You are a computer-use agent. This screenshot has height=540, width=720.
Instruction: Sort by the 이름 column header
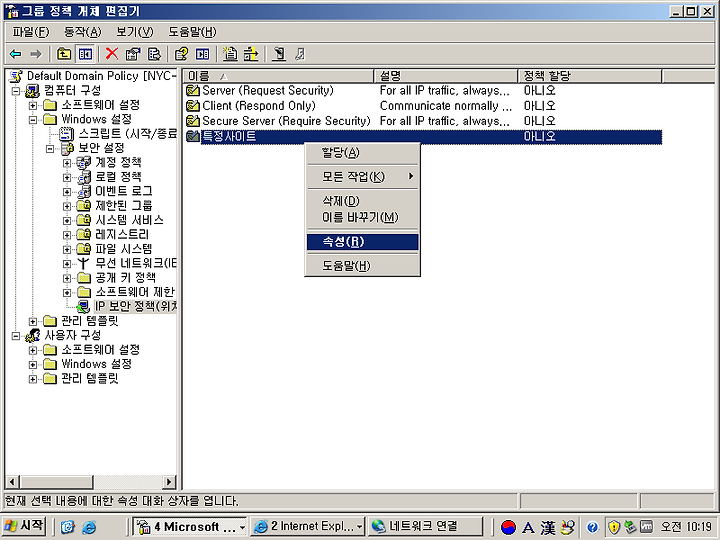click(278, 76)
